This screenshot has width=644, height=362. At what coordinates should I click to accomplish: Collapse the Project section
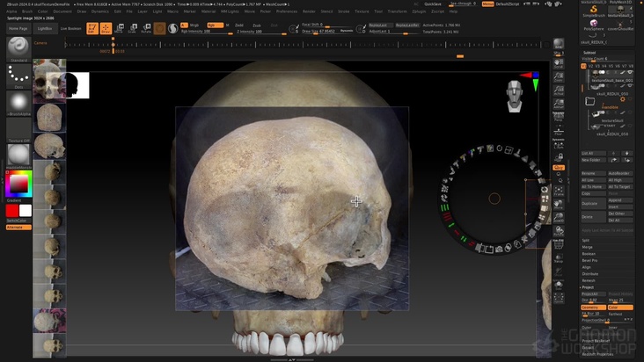click(x=588, y=287)
